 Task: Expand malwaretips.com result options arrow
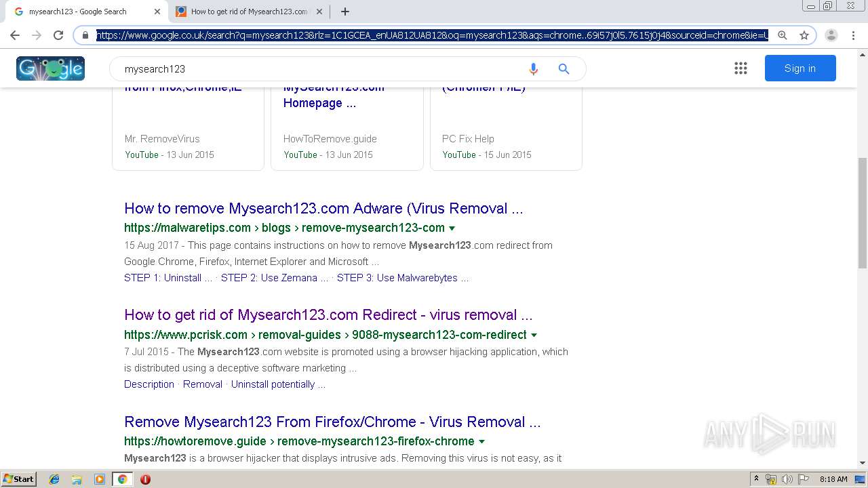[x=452, y=228]
